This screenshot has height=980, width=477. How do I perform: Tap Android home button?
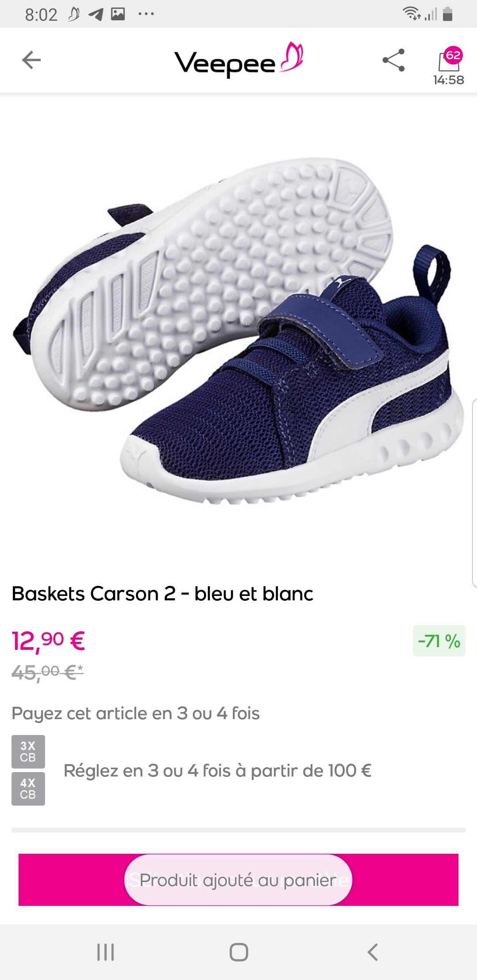point(239,952)
